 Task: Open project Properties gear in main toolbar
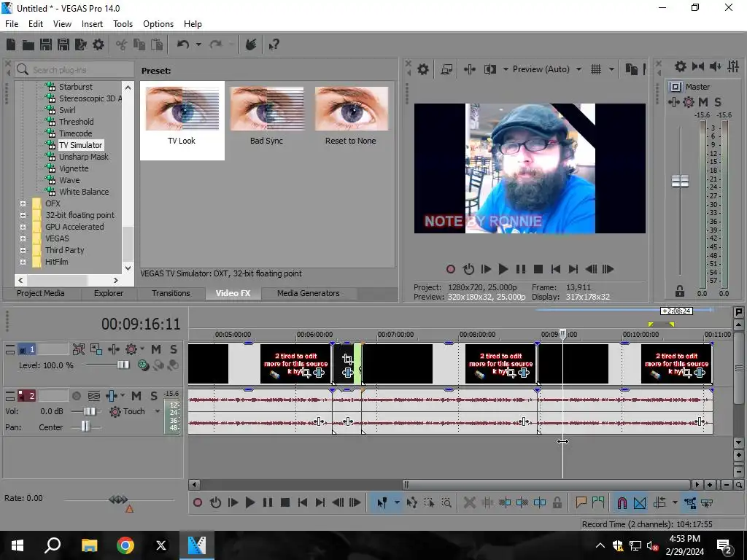pyautogui.click(x=98, y=44)
